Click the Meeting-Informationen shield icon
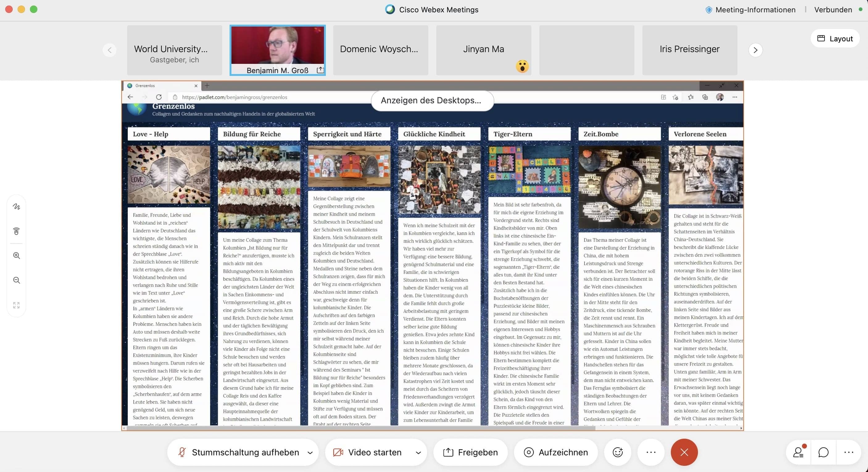This screenshot has width=868, height=472. point(708,10)
